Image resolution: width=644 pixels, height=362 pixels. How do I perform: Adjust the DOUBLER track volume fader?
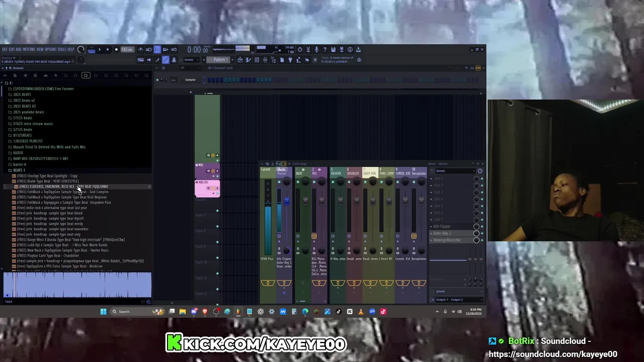tap(357, 201)
